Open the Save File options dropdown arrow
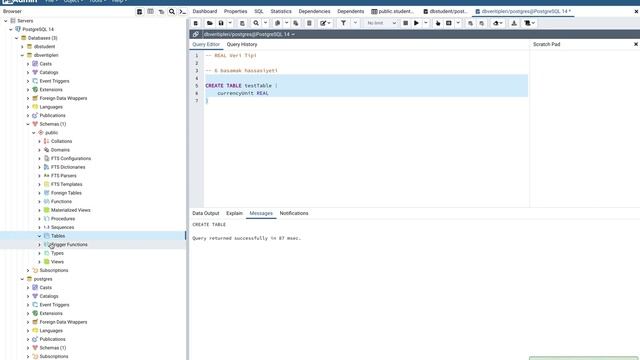Viewport: 640px width, 360px height. pyautogui.click(x=230, y=23)
